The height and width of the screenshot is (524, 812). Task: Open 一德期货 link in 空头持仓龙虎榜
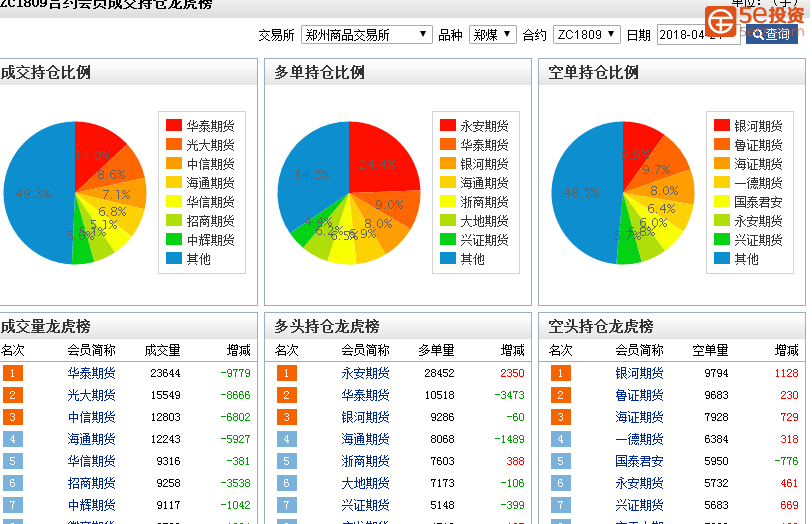[639, 439]
